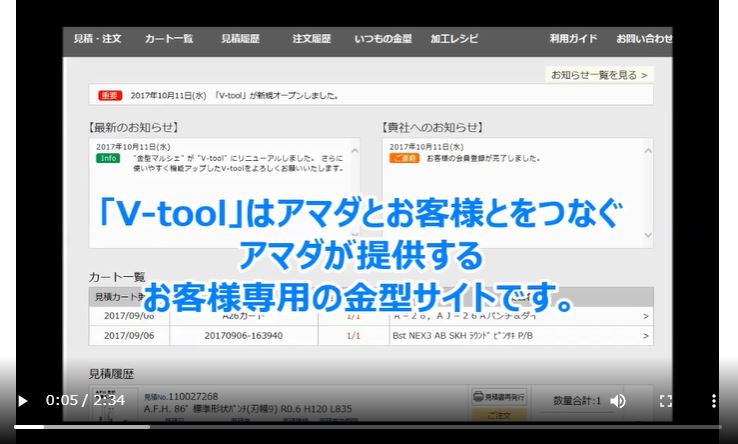Click 見積書発行 print button
738x444 pixels.
(499, 397)
